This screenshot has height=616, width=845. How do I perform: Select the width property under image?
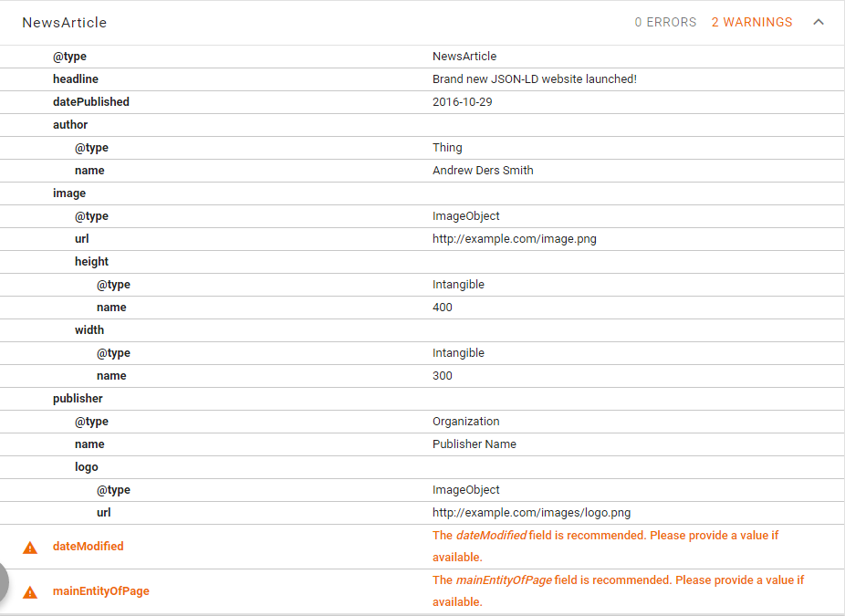(x=89, y=330)
